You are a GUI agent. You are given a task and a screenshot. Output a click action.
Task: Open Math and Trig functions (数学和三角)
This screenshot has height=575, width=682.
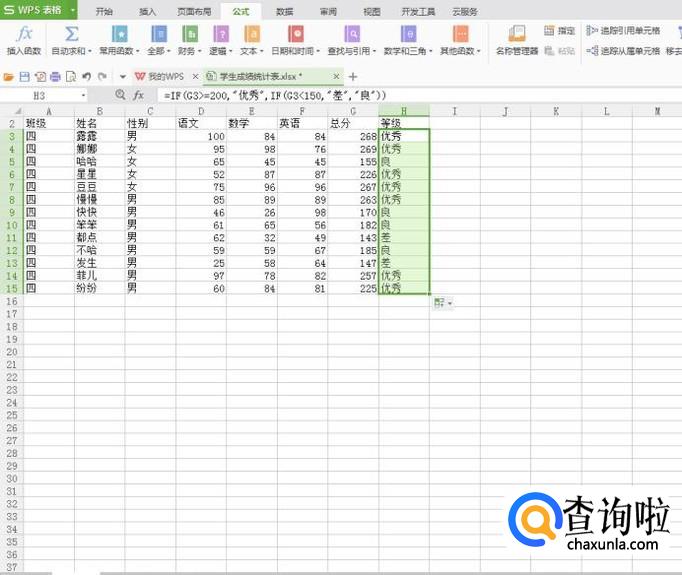(x=408, y=40)
